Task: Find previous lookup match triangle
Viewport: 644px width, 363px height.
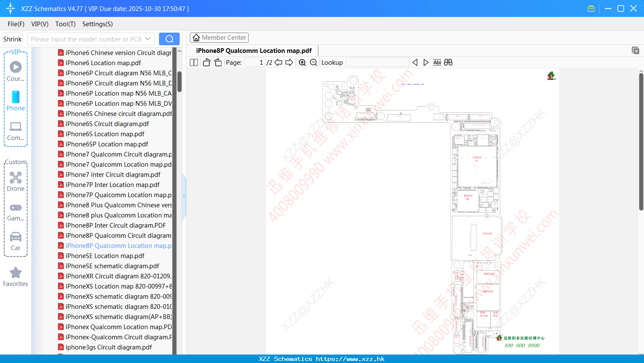Action: click(x=415, y=63)
